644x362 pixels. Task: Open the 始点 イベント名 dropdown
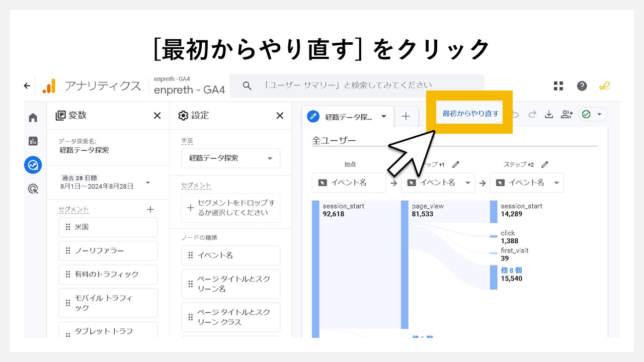pos(349,183)
